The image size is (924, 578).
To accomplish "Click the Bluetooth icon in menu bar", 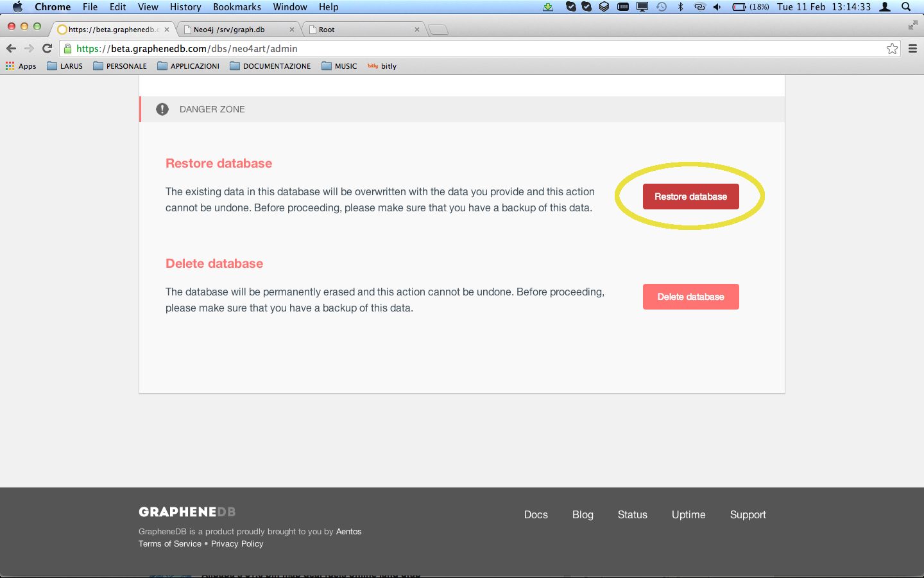I will (681, 7).
